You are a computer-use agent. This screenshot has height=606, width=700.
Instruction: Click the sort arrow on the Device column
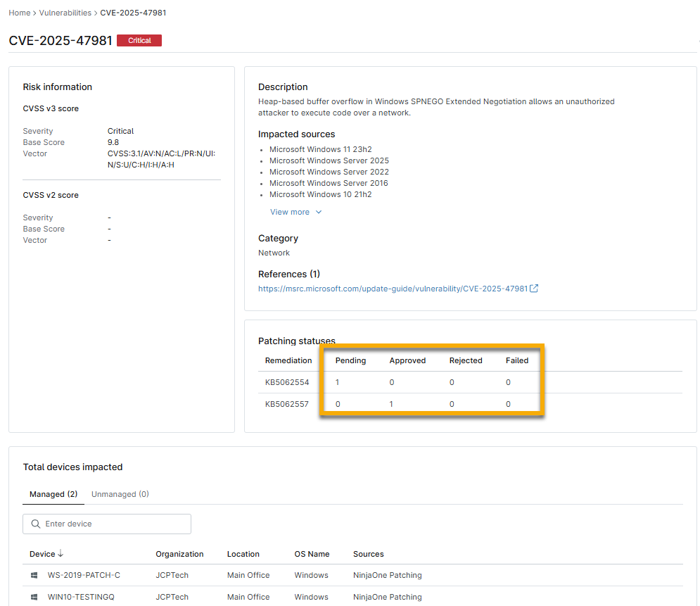click(61, 554)
